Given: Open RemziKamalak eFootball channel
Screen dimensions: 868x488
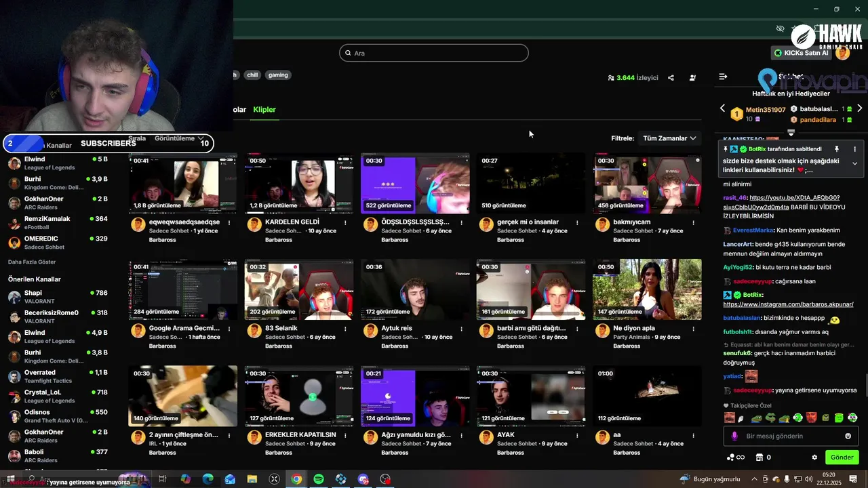Looking at the screenshot, I should pos(59,223).
